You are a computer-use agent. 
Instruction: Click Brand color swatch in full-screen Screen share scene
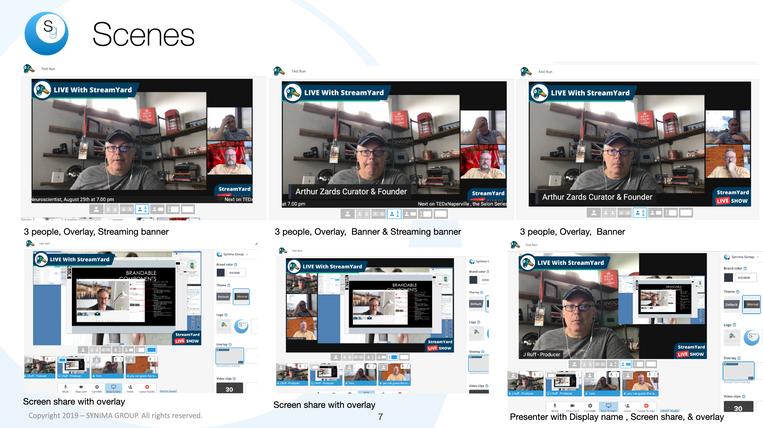220,272
